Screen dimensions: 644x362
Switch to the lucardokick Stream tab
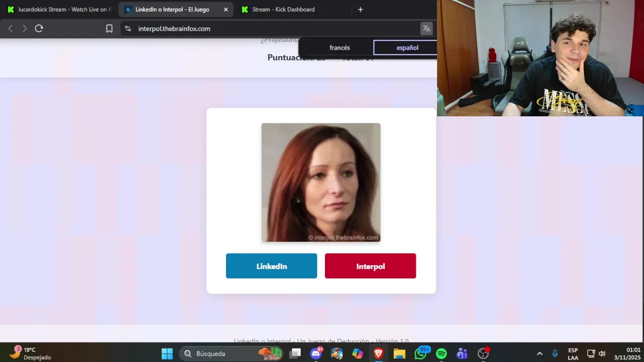coord(59,10)
